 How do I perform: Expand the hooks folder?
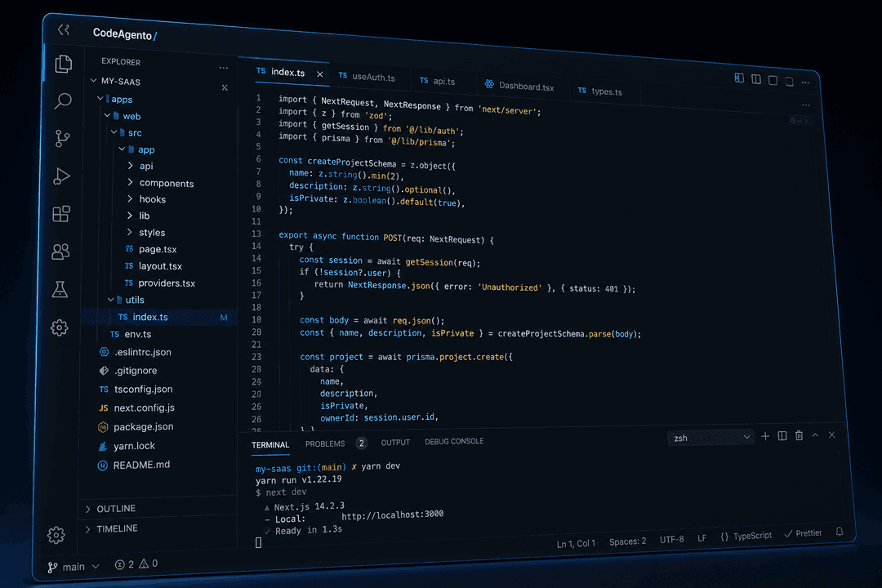pyautogui.click(x=130, y=198)
